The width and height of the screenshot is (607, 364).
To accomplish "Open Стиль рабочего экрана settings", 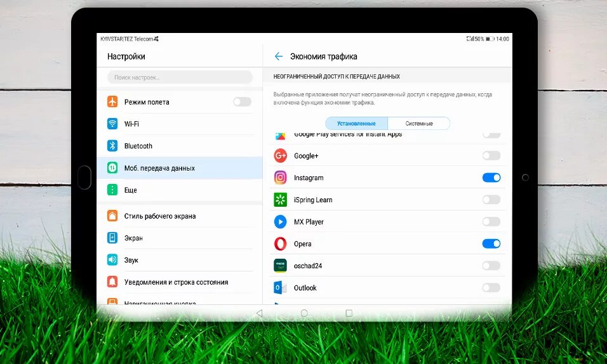I will tap(180, 216).
